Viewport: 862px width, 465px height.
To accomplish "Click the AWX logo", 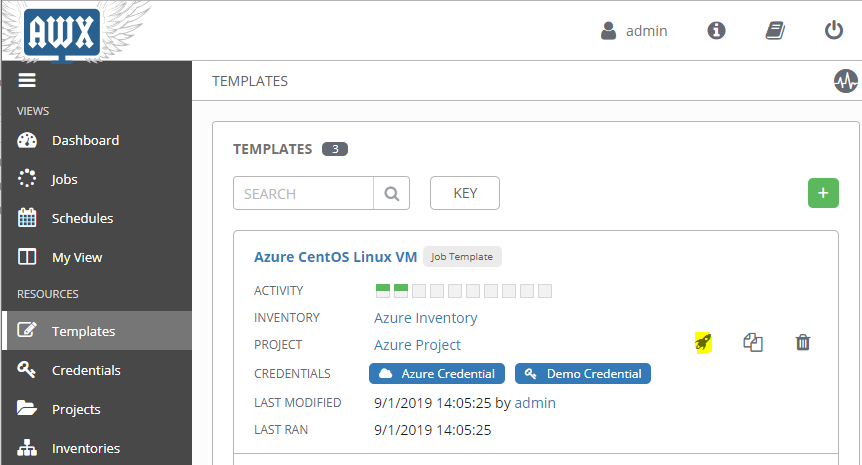I will (x=62, y=34).
